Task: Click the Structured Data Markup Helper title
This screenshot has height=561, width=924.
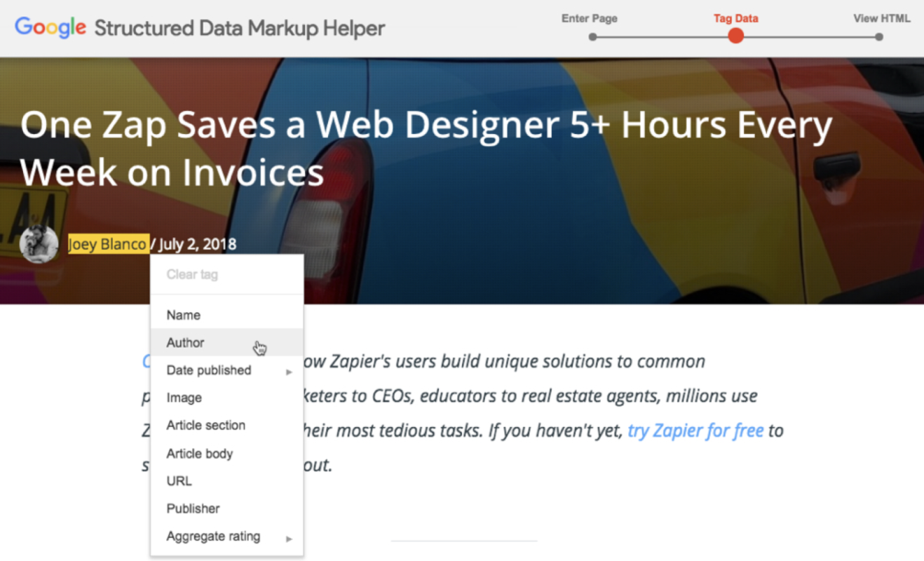Action: click(239, 29)
